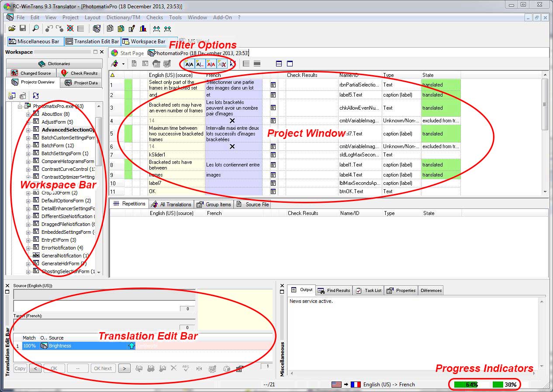Click the double down arrows toolbar icon
Screen dimensions: 553x392
click(x=156, y=28)
